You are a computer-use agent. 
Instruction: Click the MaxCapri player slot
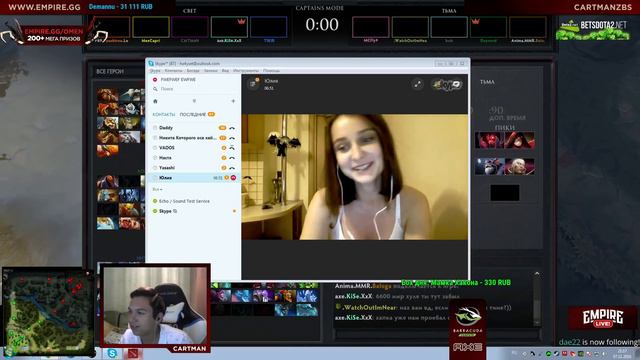tap(151, 29)
